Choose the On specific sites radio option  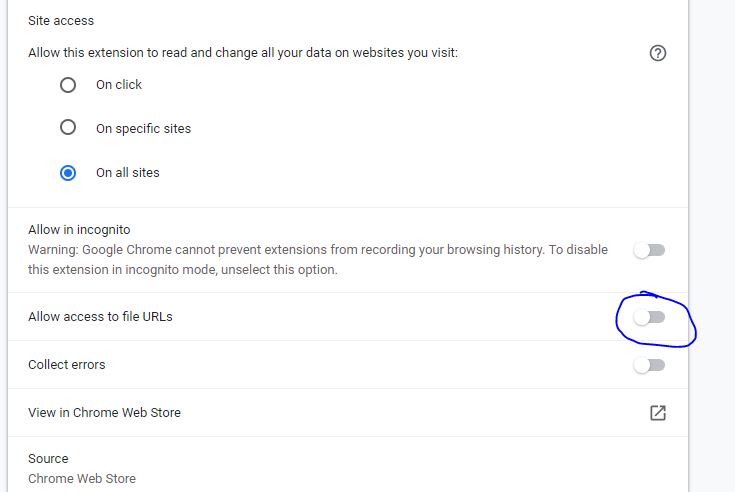click(68, 127)
